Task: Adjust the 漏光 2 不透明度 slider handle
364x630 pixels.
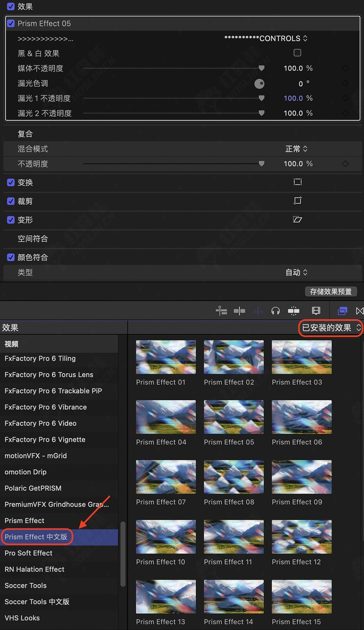Action: pyautogui.click(x=262, y=113)
